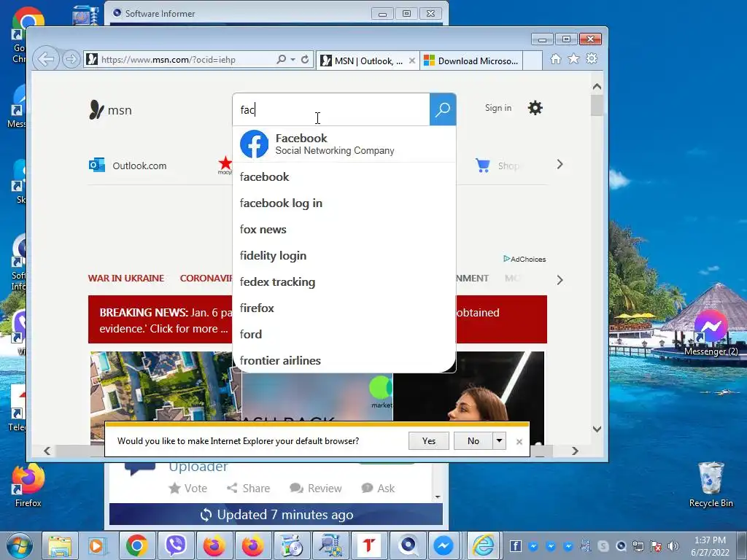The width and height of the screenshot is (747, 560).
Task: Click the Facebook tray icon
Action: (516, 545)
